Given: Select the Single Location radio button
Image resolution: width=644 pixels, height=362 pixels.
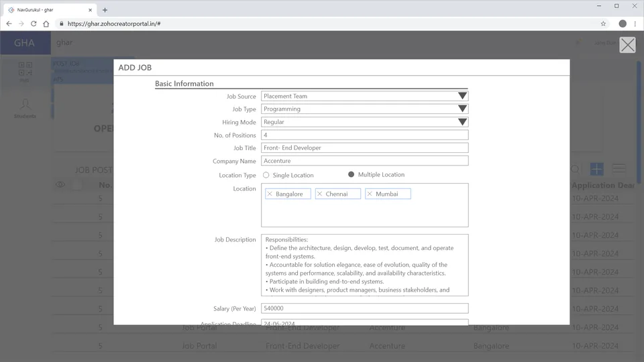Looking at the screenshot, I should point(266,175).
